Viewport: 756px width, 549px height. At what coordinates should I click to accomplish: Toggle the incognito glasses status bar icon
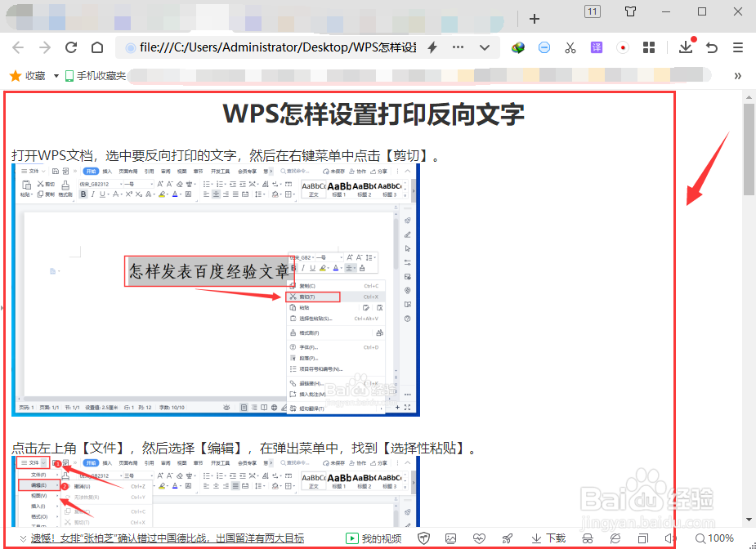point(588,538)
